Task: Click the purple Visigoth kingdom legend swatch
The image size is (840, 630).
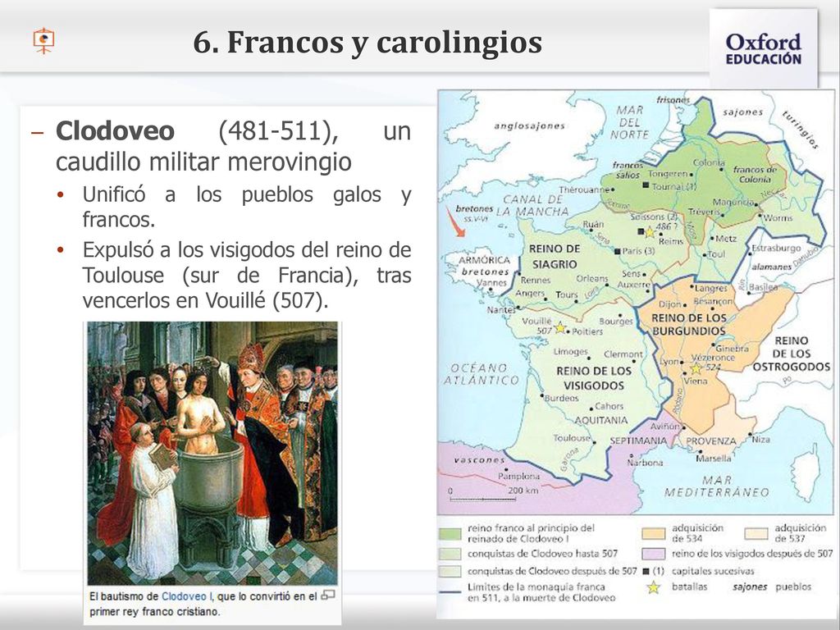Action: click(654, 554)
